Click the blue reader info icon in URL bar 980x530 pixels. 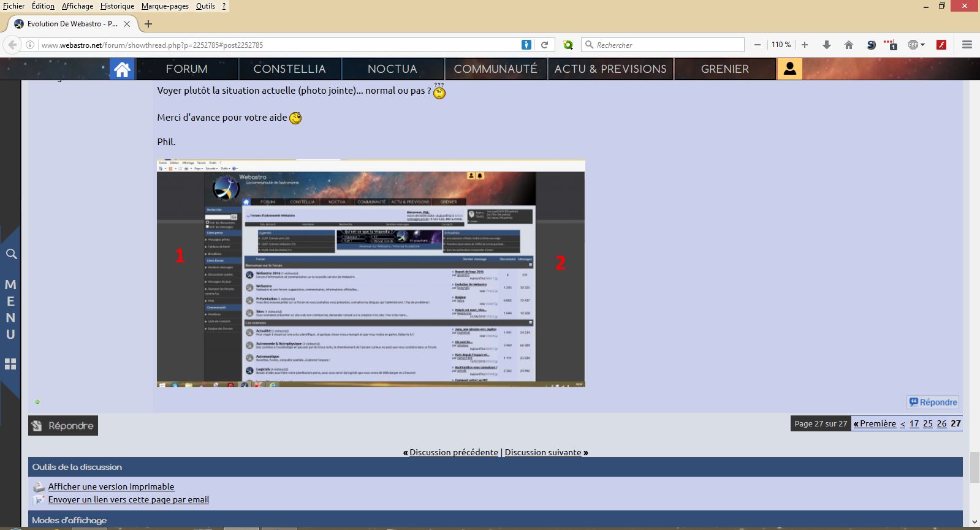point(526,45)
